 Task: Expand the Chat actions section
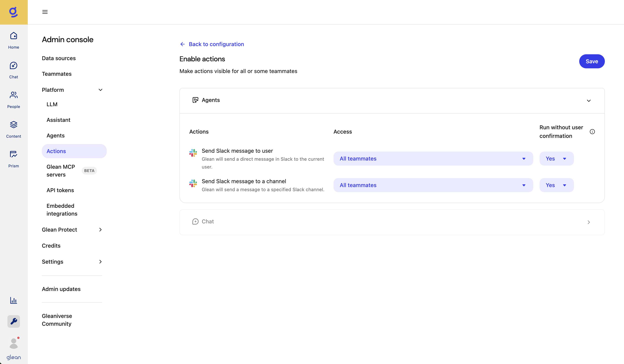[589, 222]
